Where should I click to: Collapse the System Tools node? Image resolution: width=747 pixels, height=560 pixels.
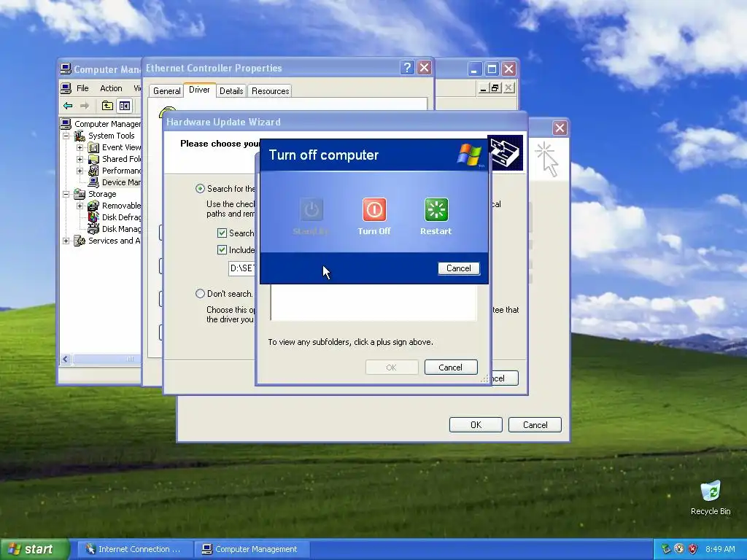pos(66,136)
